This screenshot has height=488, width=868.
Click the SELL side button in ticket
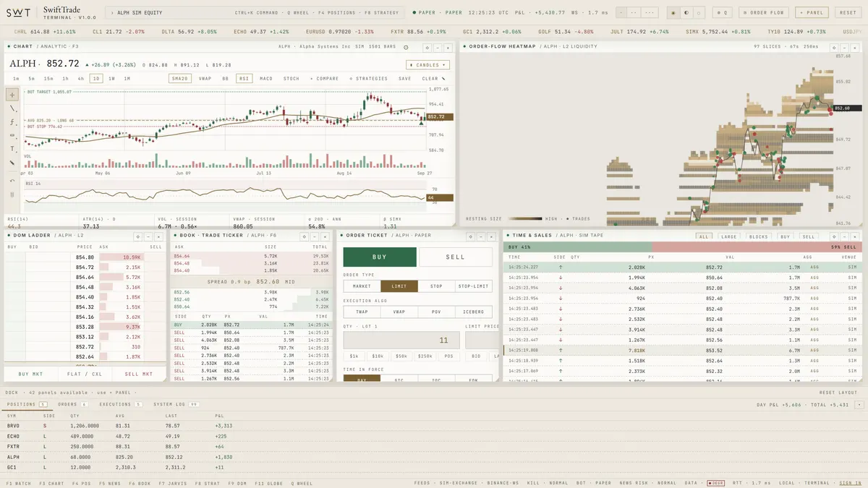pos(456,257)
